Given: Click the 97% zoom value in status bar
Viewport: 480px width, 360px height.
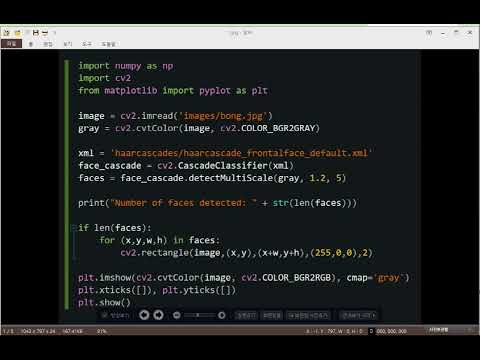Looking at the screenshot, I should click(x=101, y=331).
